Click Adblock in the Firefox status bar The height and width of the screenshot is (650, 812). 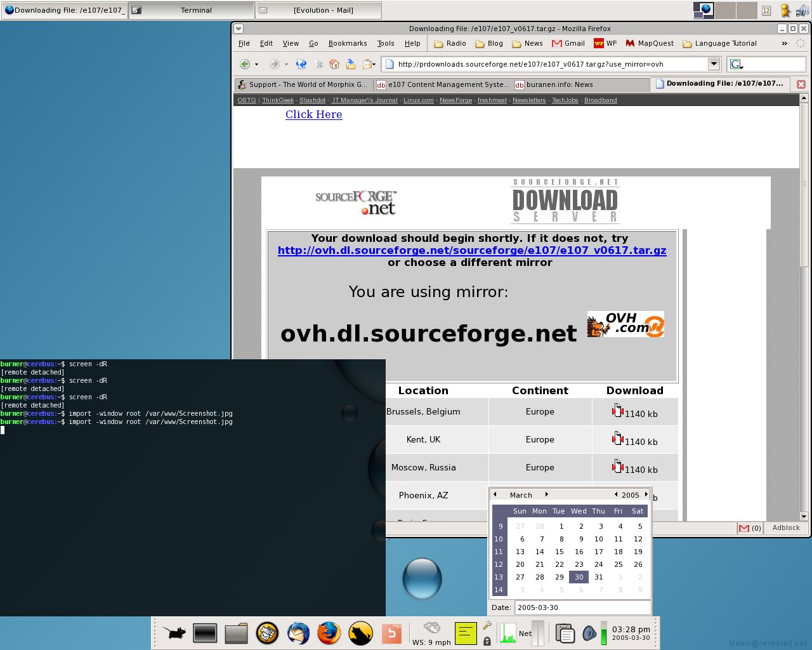click(x=786, y=527)
